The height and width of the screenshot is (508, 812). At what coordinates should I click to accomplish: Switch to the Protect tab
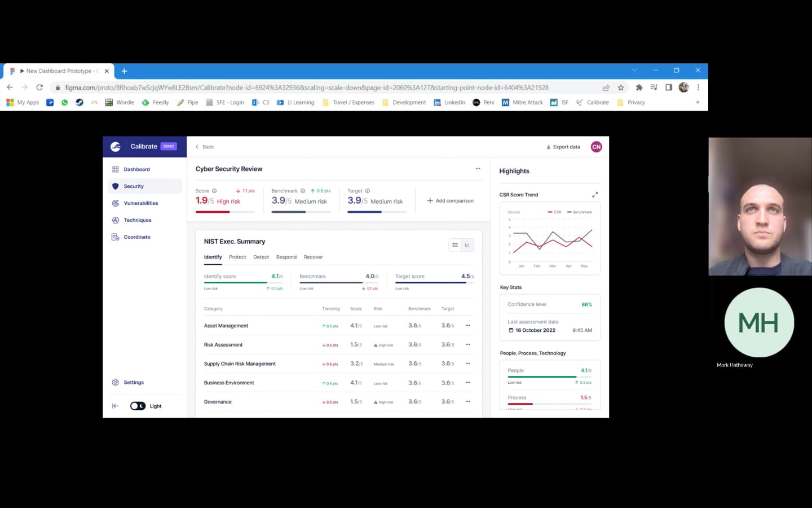coord(237,257)
